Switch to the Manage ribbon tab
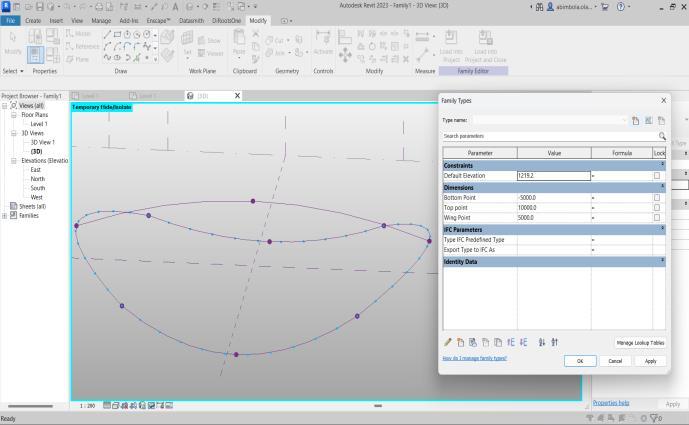This screenshot has height=425, width=689. [x=101, y=21]
